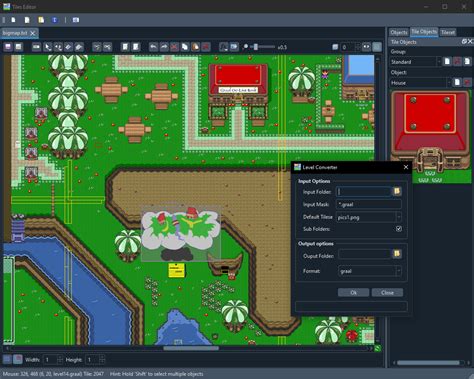Click into the Input Mask field
This screenshot has height=379, width=474.
pos(369,204)
